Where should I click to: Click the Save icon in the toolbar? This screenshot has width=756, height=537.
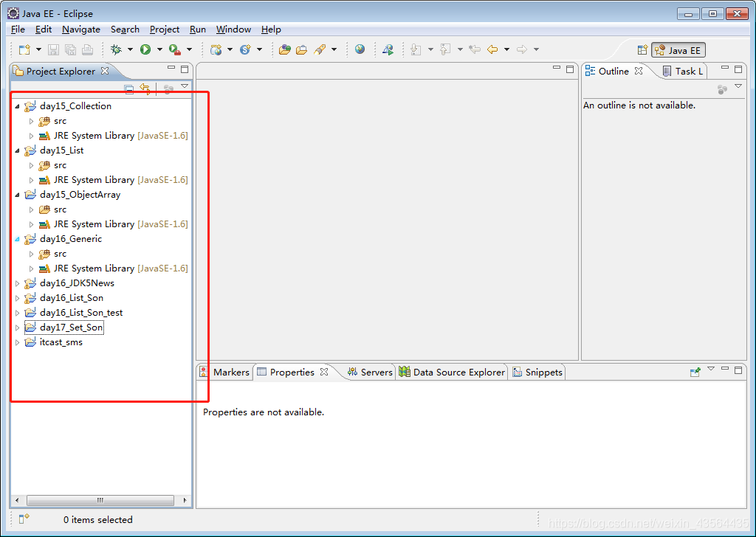point(53,49)
